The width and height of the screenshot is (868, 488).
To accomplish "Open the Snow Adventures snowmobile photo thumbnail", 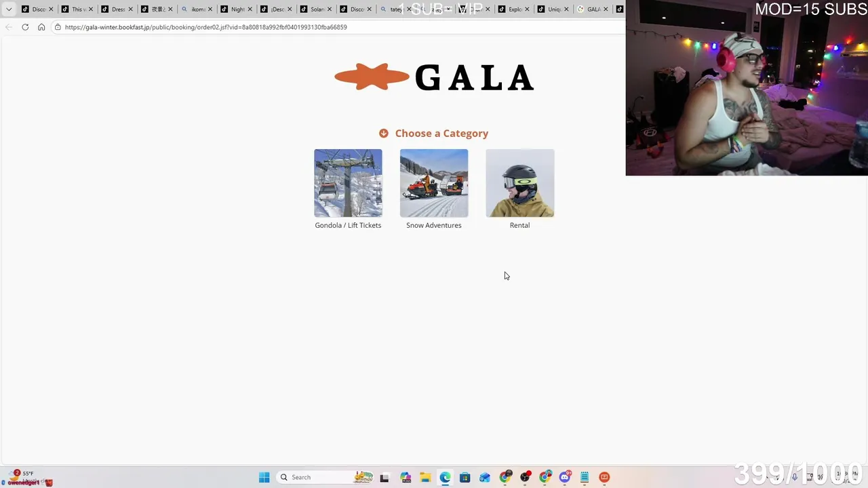I will [434, 183].
